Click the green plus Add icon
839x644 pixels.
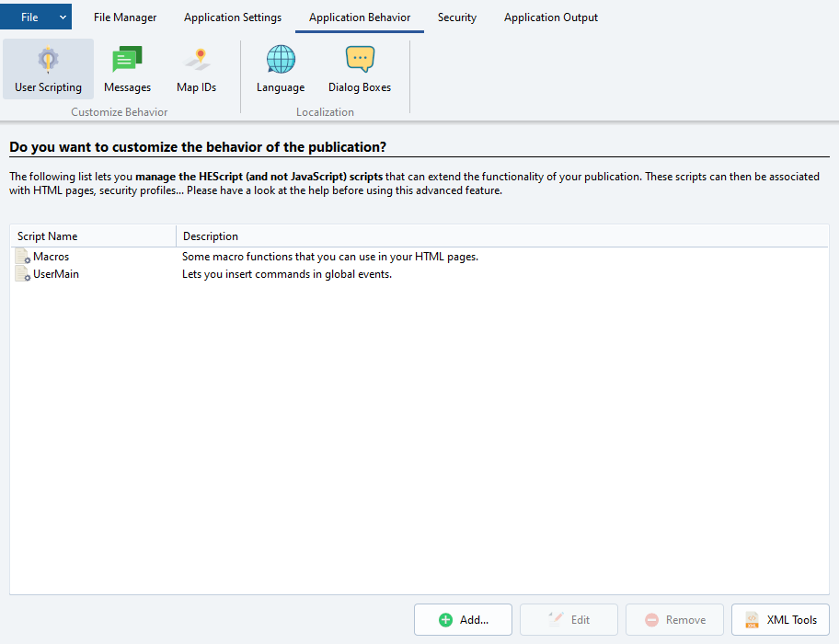click(x=445, y=620)
